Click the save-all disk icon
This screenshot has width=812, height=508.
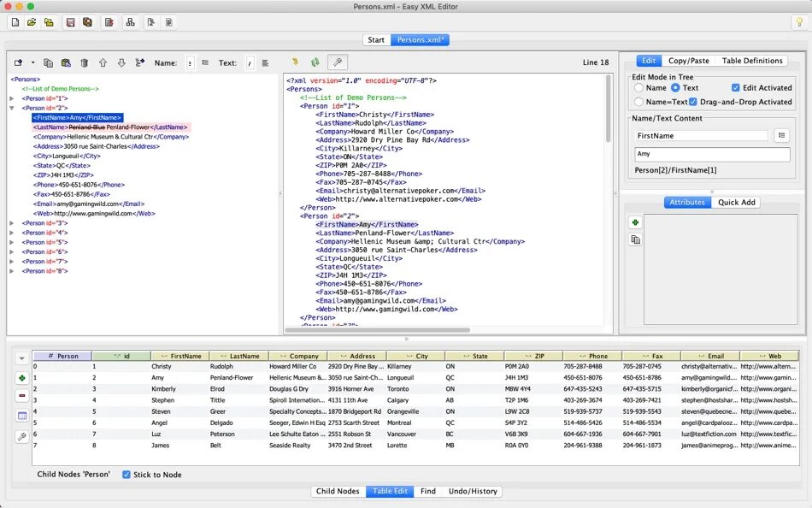click(87, 22)
